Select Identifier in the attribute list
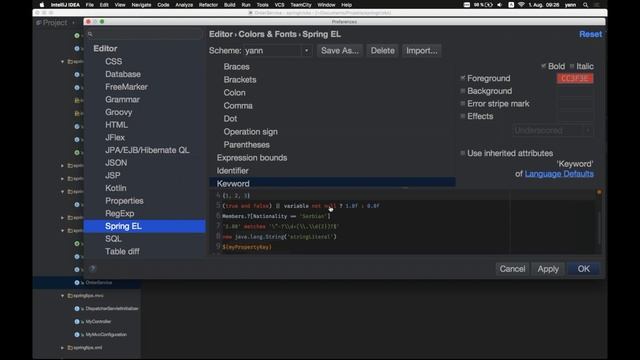The image size is (640, 360). point(232,171)
